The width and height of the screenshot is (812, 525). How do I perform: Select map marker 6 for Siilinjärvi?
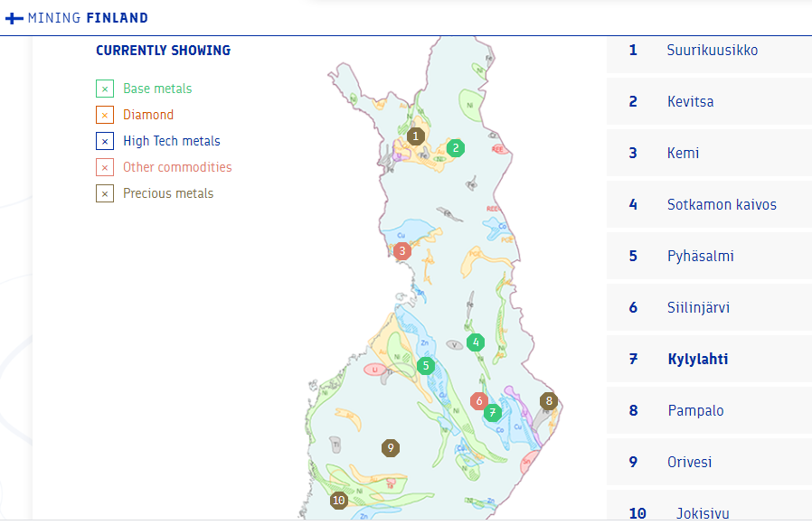(x=479, y=401)
